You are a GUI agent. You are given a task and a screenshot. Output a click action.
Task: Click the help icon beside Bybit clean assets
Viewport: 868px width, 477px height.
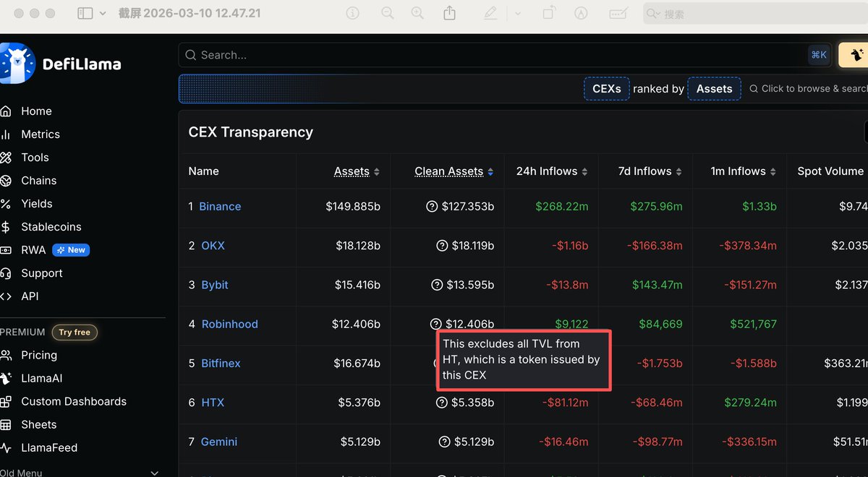(x=437, y=285)
